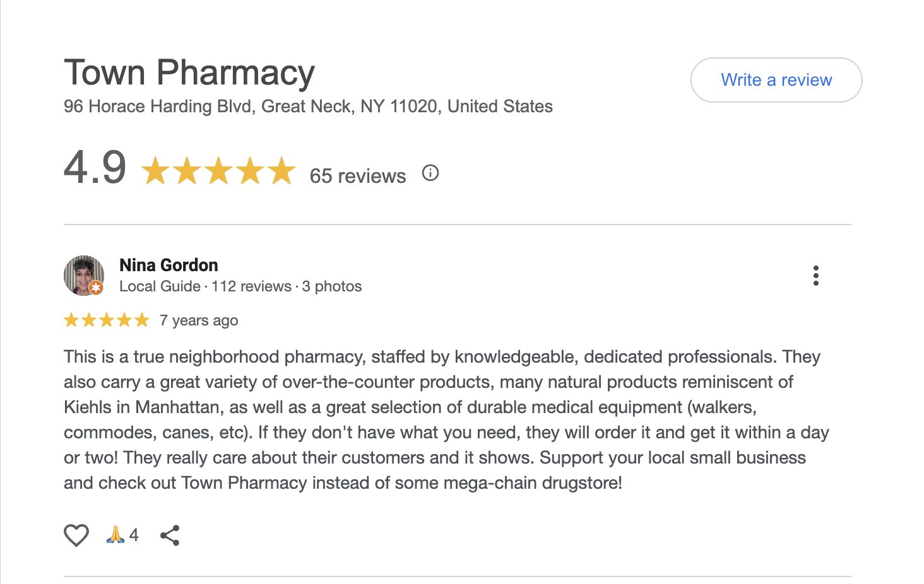924x584 pixels.
Task: Click the orange Local Guide badge on avatar
Action: pyautogui.click(x=96, y=288)
